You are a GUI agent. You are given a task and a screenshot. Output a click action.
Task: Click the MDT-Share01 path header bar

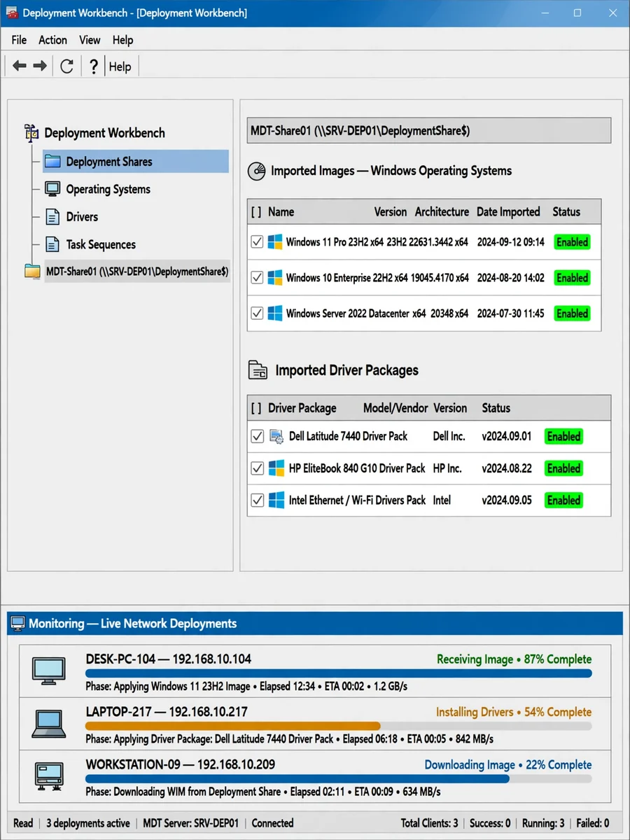[429, 130]
